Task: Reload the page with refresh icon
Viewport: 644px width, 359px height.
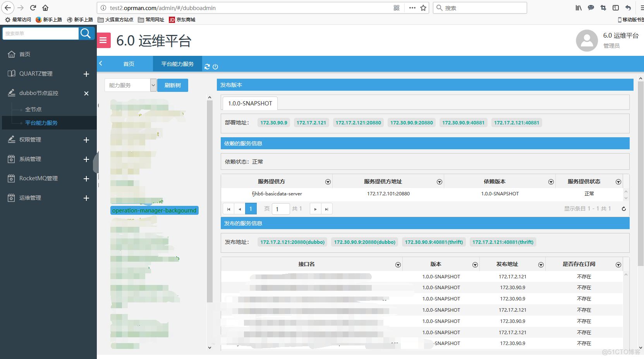Action: (33, 8)
